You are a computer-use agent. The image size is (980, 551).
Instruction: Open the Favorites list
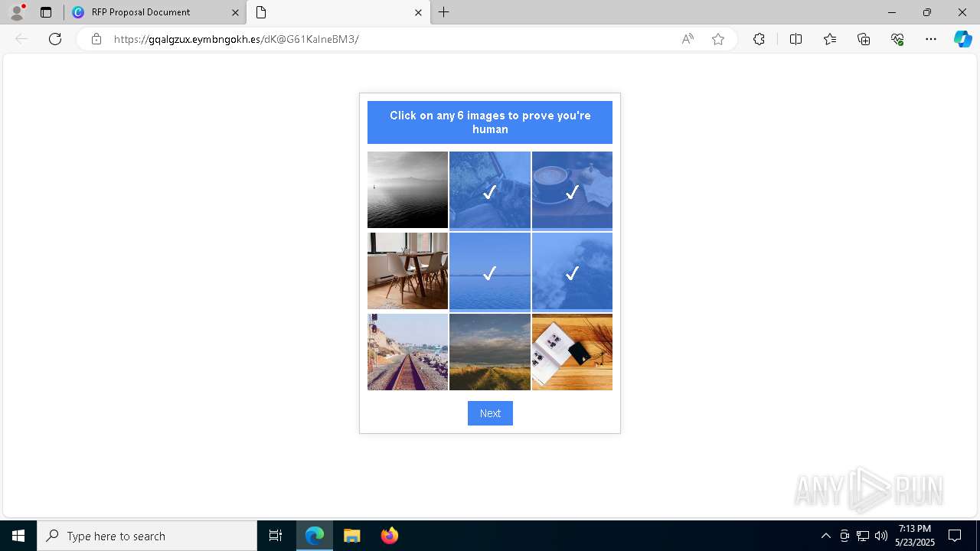(830, 39)
